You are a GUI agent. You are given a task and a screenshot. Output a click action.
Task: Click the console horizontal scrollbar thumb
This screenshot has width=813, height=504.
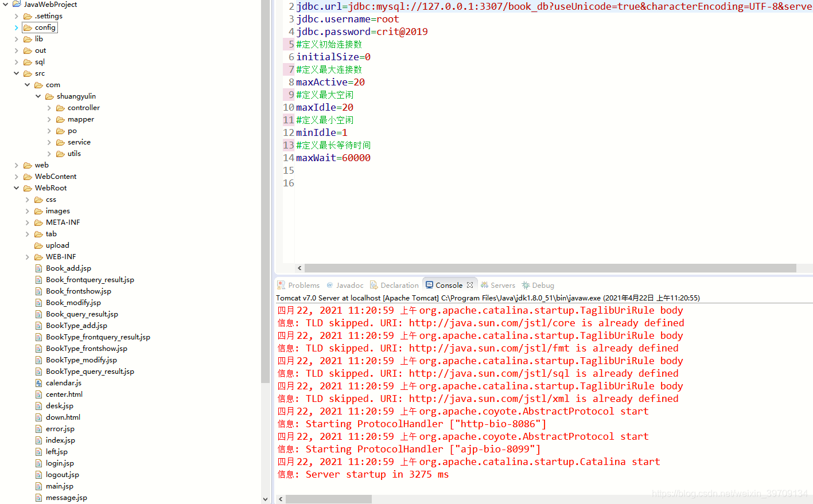(x=328, y=499)
